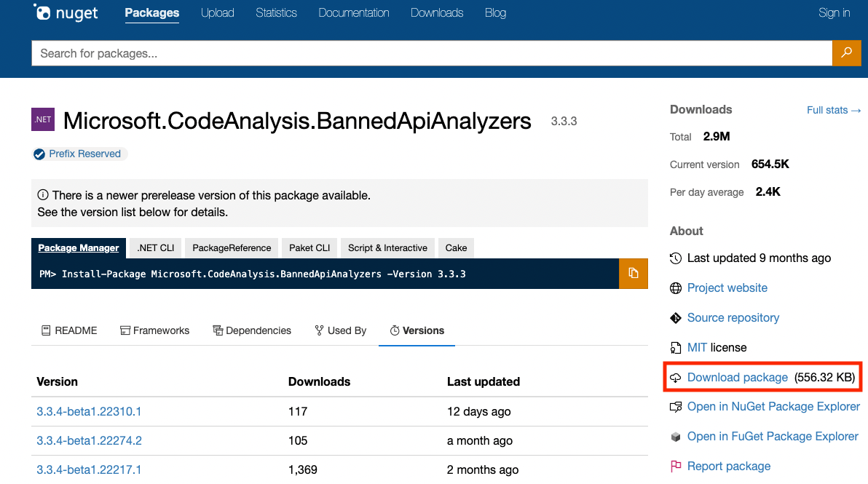The height and width of the screenshot is (484, 868).
Task: Switch to the Paket CLI tab
Action: click(x=309, y=247)
